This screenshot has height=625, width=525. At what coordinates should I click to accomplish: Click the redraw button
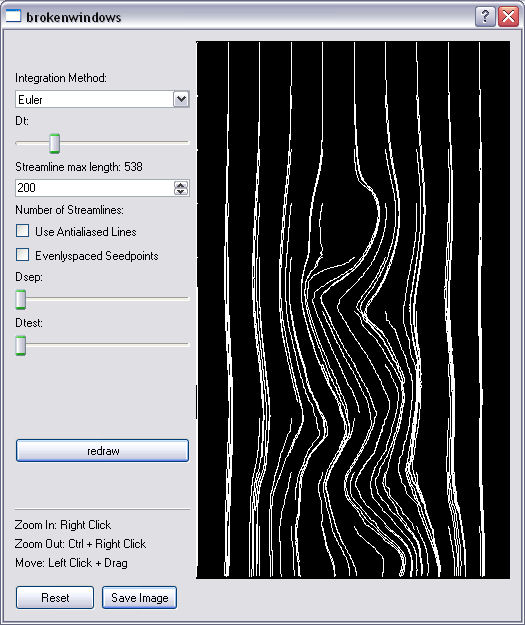[x=102, y=451]
